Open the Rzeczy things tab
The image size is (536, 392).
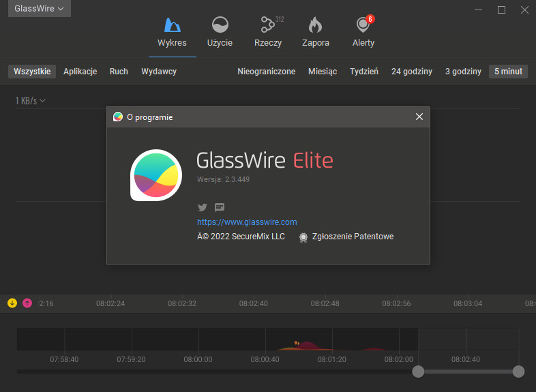pyautogui.click(x=268, y=33)
